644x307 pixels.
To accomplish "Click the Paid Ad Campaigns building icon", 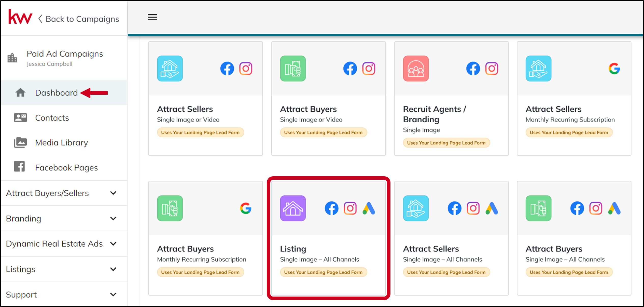I will 12,58.
